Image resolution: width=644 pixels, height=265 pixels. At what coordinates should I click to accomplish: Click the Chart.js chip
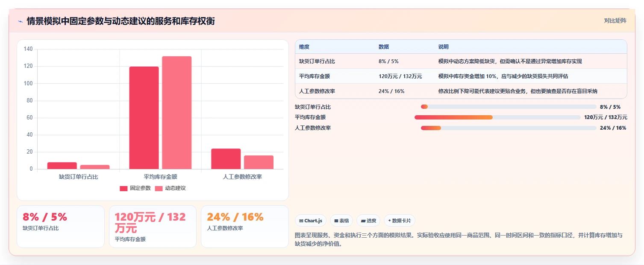pyautogui.click(x=311, y=221)
